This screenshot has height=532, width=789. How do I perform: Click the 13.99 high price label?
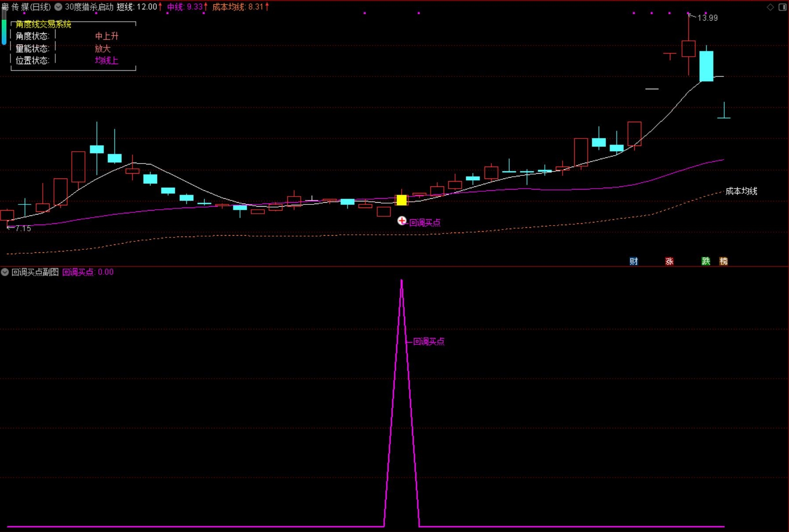click(x=707, y=18)
